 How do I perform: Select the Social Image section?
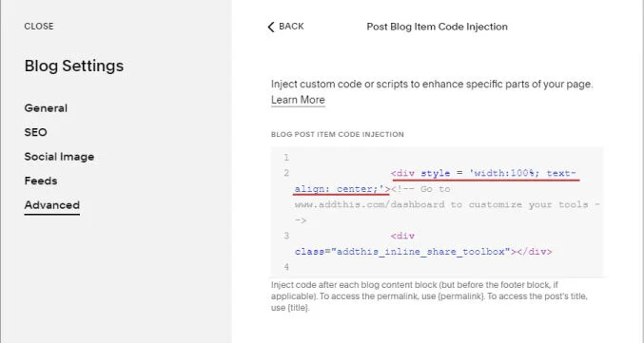click(59, 157)
